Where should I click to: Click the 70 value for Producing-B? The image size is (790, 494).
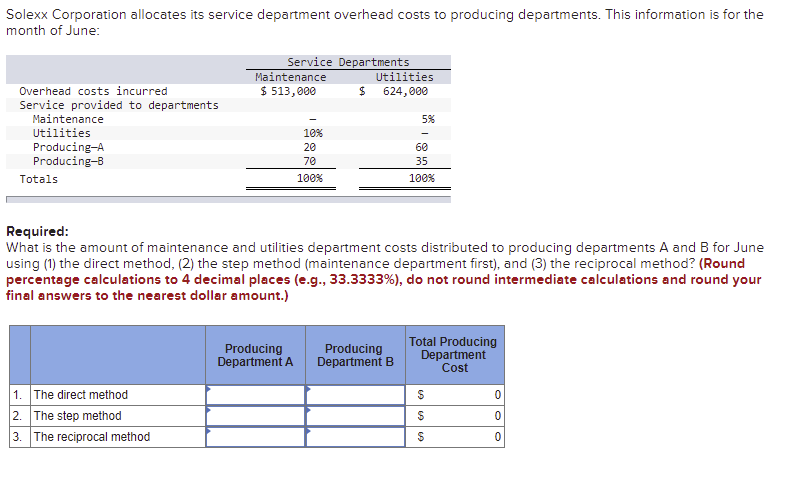click(x=309, y=161)
